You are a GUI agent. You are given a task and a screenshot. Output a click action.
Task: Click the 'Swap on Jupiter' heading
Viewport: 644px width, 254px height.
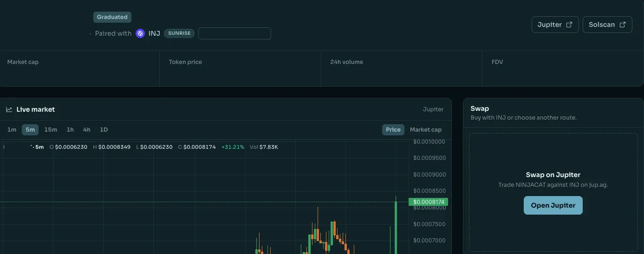tap(553, 175)
